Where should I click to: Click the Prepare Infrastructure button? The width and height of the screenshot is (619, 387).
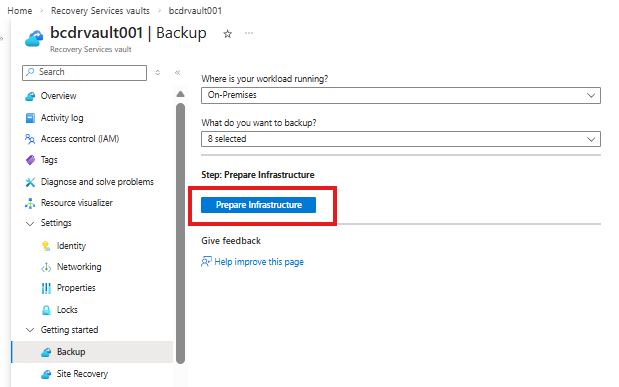point(258,205)
